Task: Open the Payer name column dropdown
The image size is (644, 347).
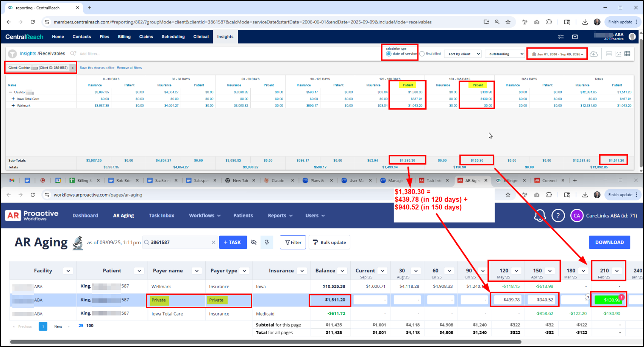Action: click(197, 271)
